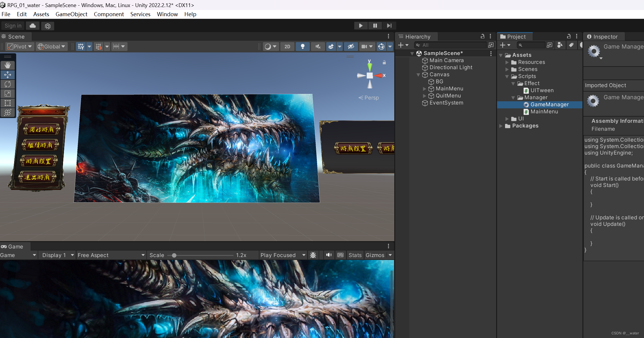Select the Rotate tool
The width and height of the screenshot is (644, 338).
(8, 84)
